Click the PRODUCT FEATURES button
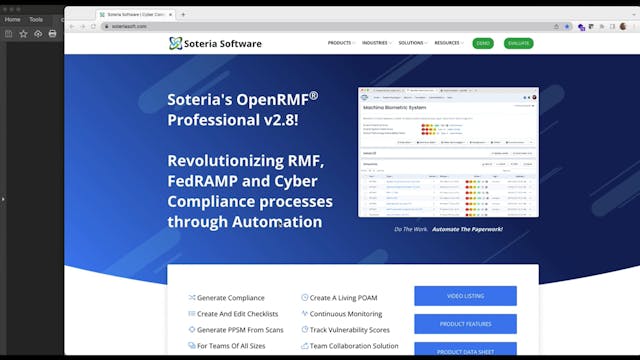This screenshot has width=640, height=360. click(x=465, y=324)
